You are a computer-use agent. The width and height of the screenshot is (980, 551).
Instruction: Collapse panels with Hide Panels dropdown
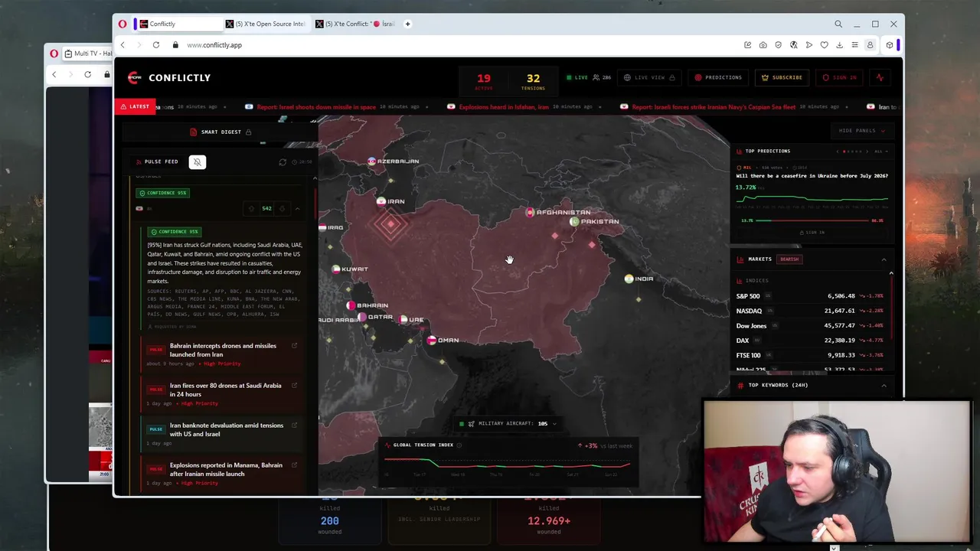pos(861,131)
